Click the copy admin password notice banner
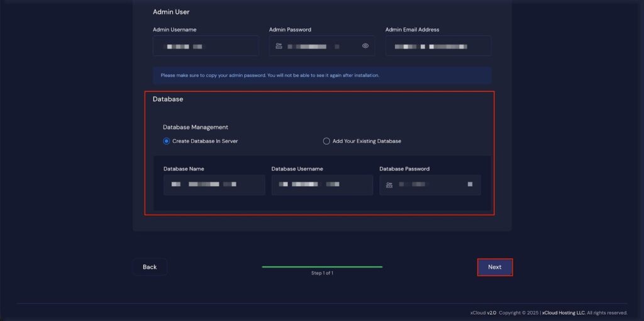 [x=322, y=76]
